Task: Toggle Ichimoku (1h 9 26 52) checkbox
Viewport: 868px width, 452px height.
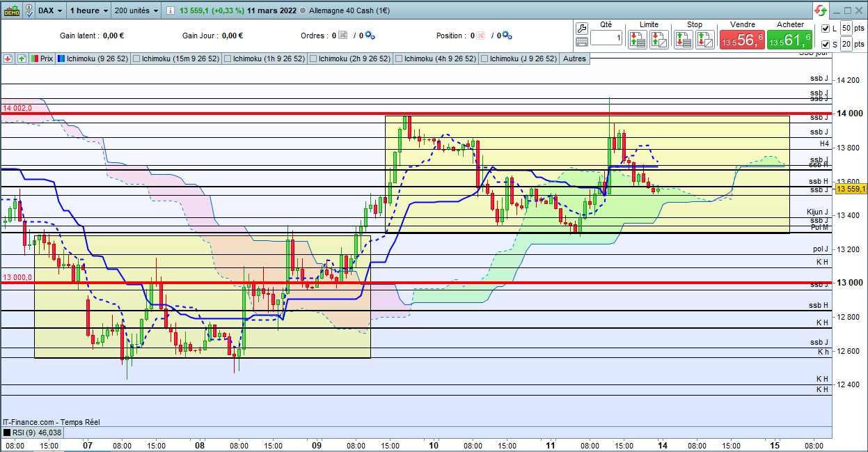Action: click(x=228, y=59)
